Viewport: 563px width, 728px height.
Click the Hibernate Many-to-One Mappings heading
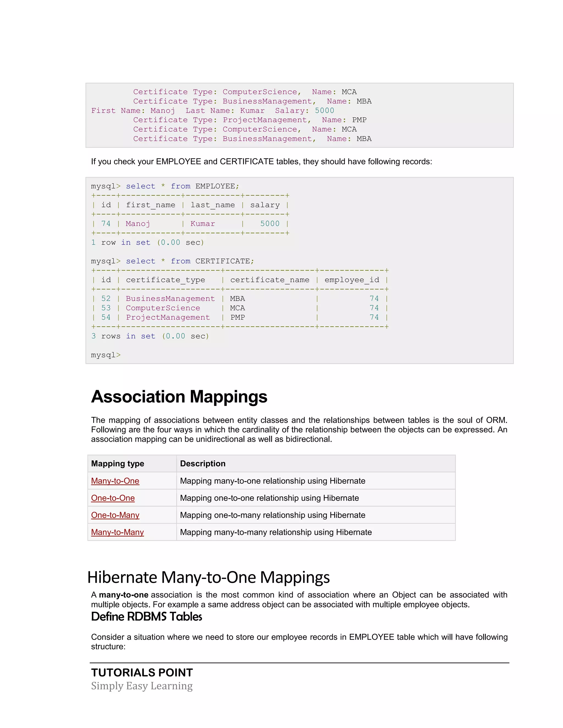pyautogui.click(x=208, y=577)
